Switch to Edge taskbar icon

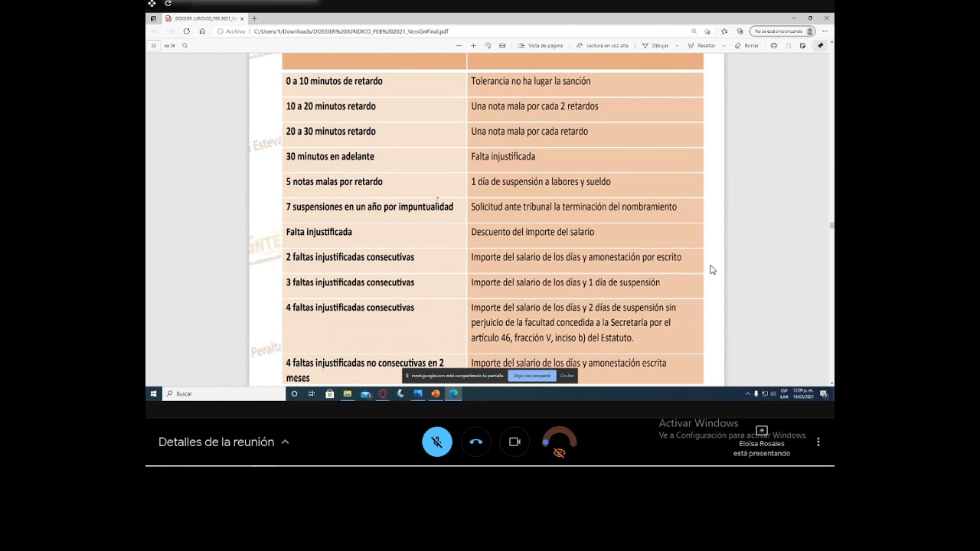453,393
